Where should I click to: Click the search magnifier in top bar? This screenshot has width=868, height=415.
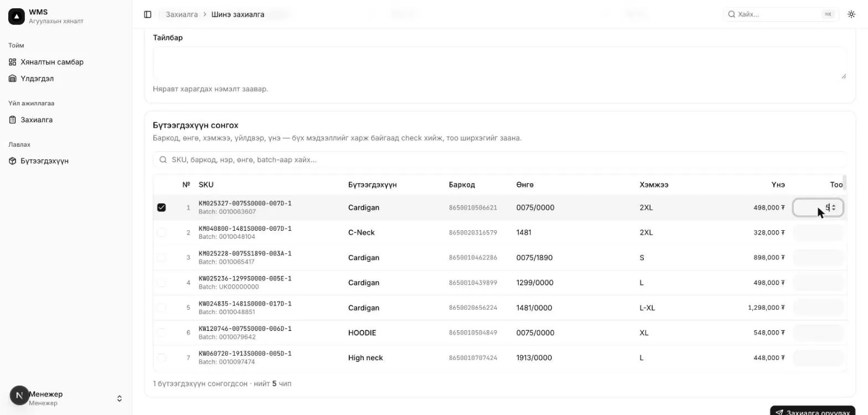click(731, 14)
